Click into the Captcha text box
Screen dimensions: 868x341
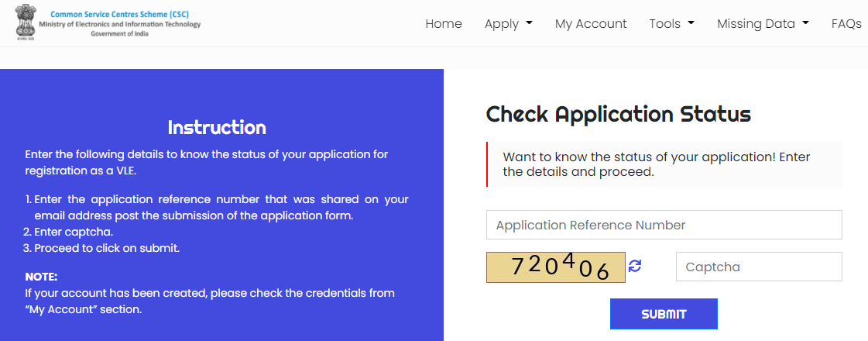click(758, 267)
